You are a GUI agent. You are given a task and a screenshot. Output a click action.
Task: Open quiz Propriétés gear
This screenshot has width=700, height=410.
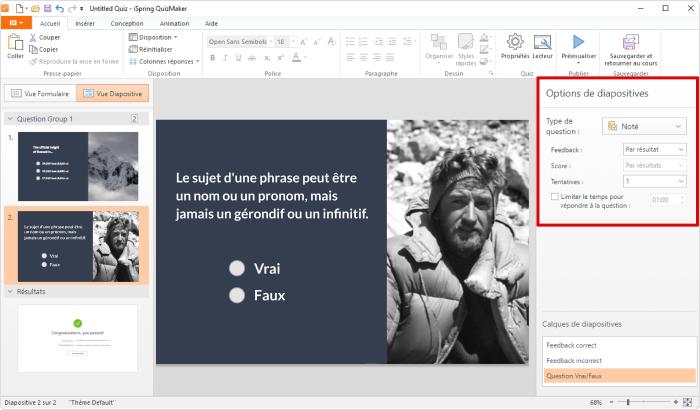(x=515, y=46)
